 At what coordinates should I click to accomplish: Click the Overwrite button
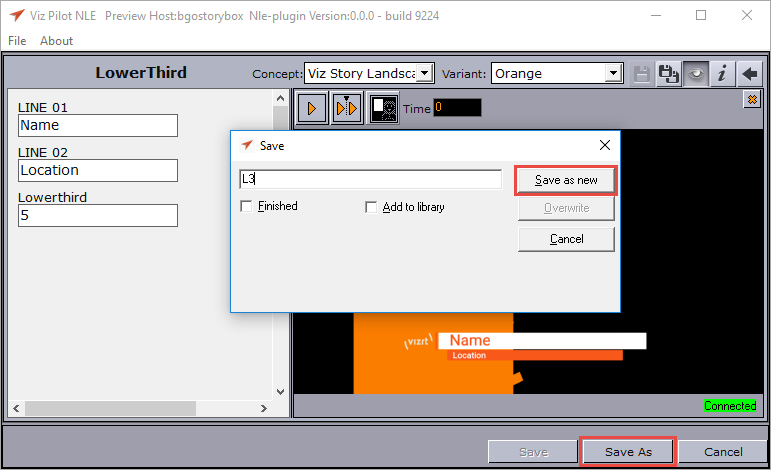tap(566, 208)
